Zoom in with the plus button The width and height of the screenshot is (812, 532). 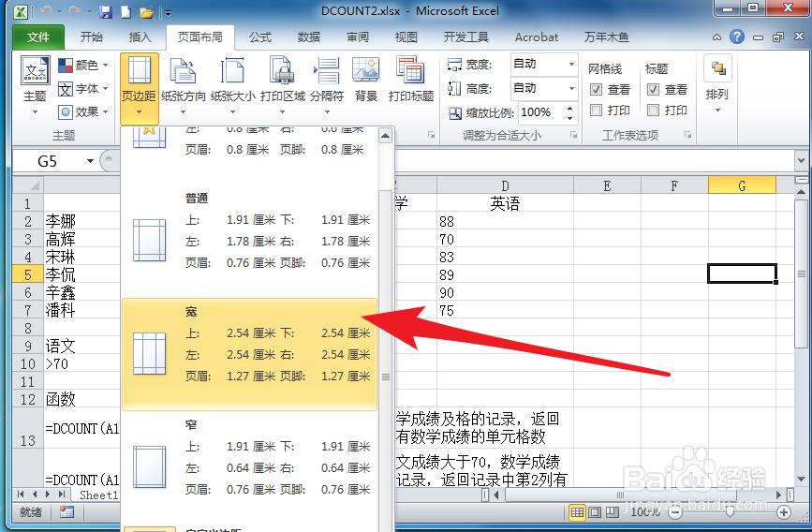point(784,513)
